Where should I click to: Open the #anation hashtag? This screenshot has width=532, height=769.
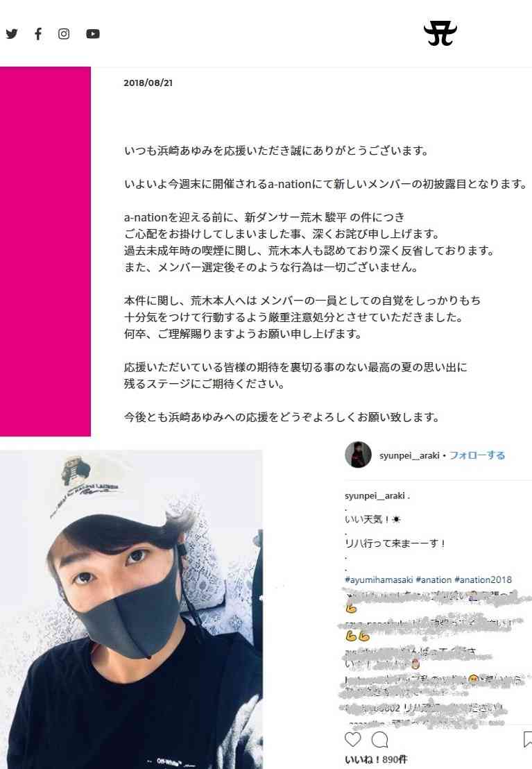(434, 580)
